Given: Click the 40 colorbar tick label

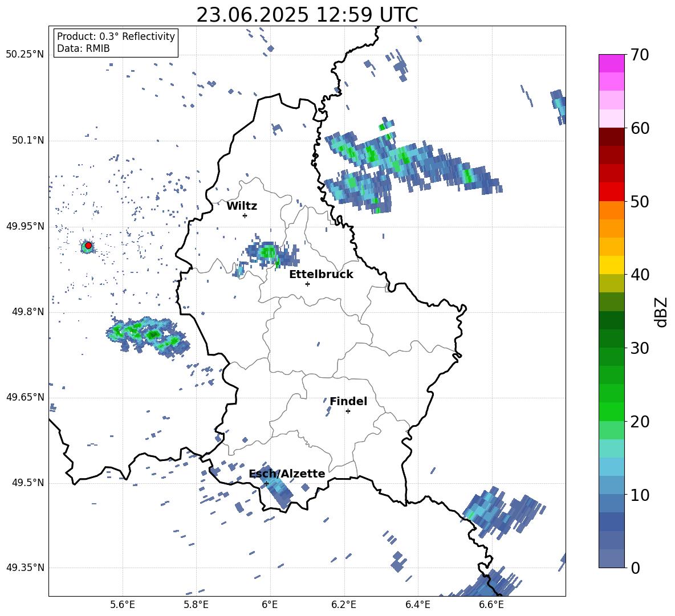Looking at the screenshot, I should [x=640, y=275].
